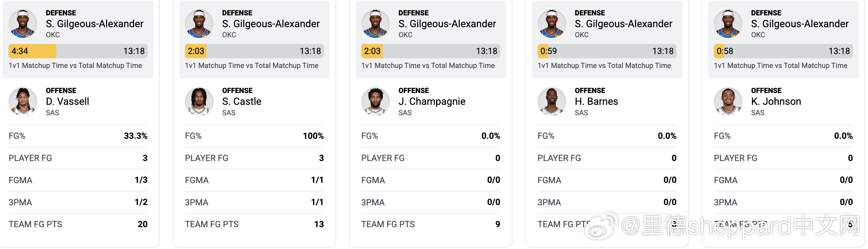
Task: Open the H. Barnes player name link
Action: pos(596,102)
